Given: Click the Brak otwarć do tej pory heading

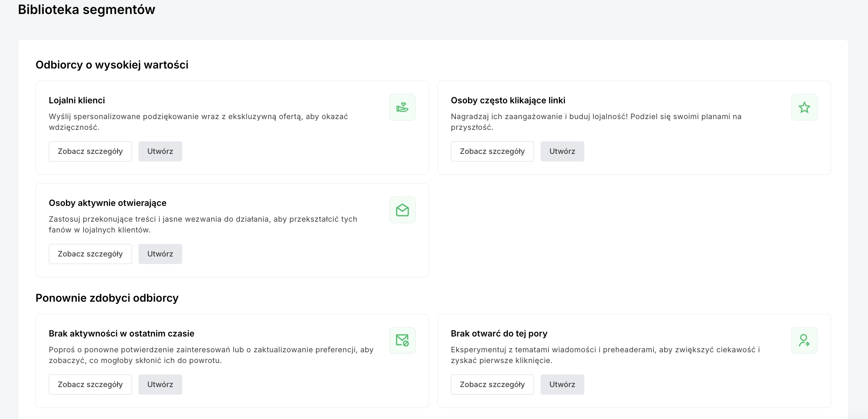Looking at the screenshot, I should pyautogui.click(x=499, y=334).
